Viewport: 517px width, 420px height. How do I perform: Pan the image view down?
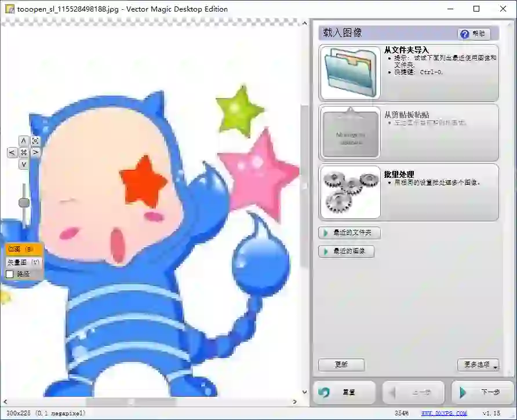23,164
